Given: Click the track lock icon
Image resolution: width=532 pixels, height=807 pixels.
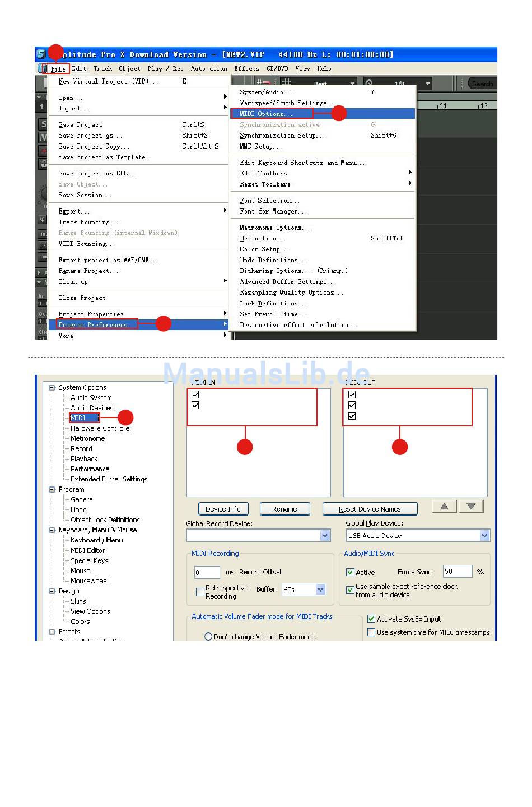Looking at the screenshot, I should tap(43, 164).
